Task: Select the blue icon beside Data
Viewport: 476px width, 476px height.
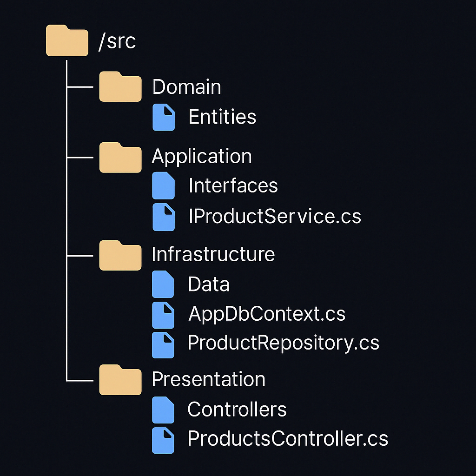Action: point(163,284)
